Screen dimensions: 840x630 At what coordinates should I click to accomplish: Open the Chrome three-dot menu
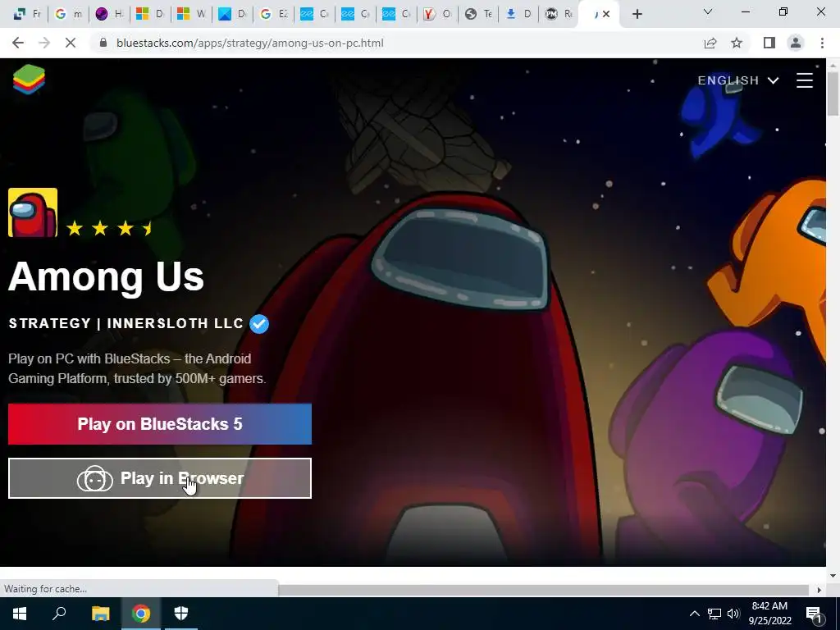click(822, 43)
